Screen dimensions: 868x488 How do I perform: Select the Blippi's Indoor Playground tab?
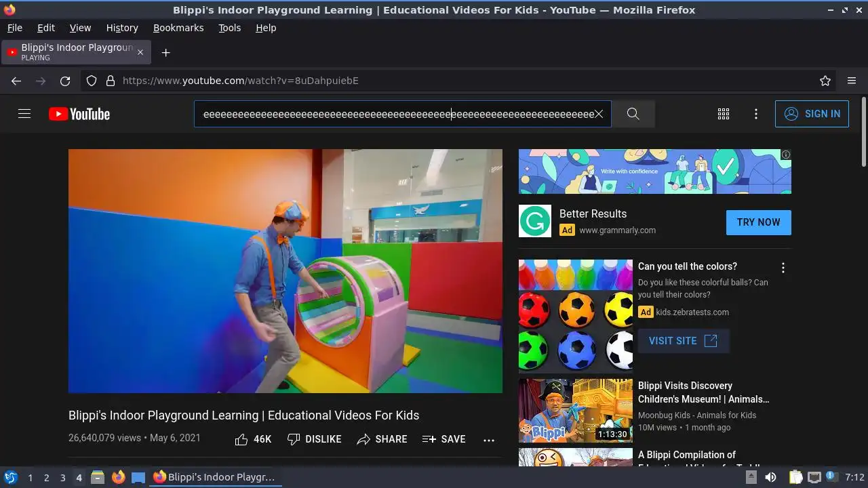(x=76, y=52)
